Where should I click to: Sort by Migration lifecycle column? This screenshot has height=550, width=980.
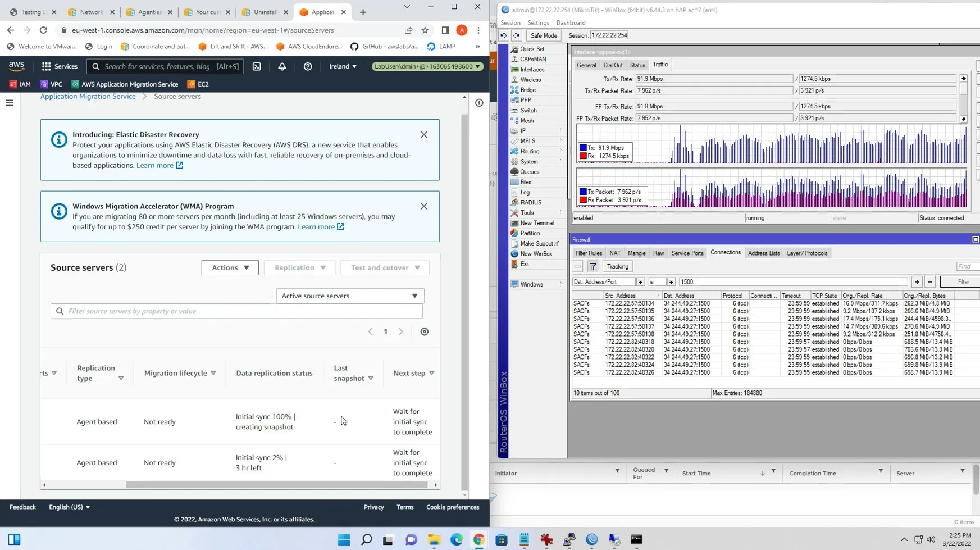[x=180, y=373]
